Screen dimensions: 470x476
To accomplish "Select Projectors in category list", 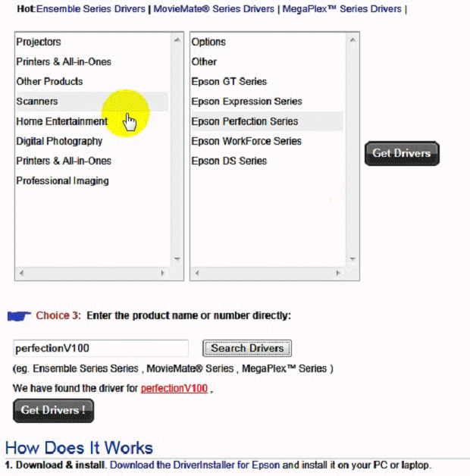I will (92, 42).
